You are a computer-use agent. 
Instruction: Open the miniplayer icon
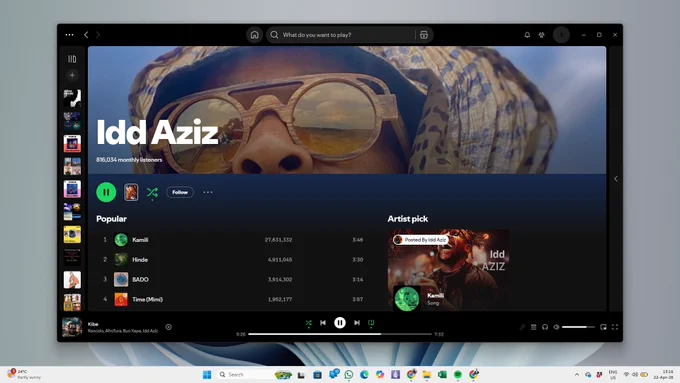[x=603, y=327]
